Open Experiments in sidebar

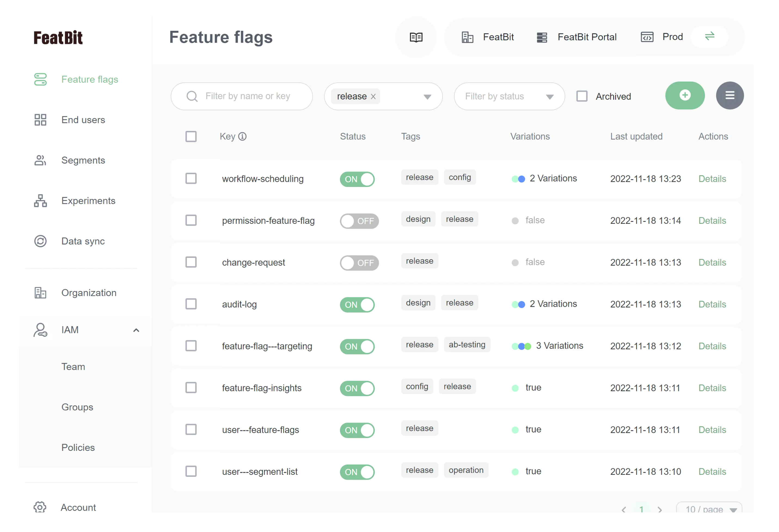click(88, 201)
